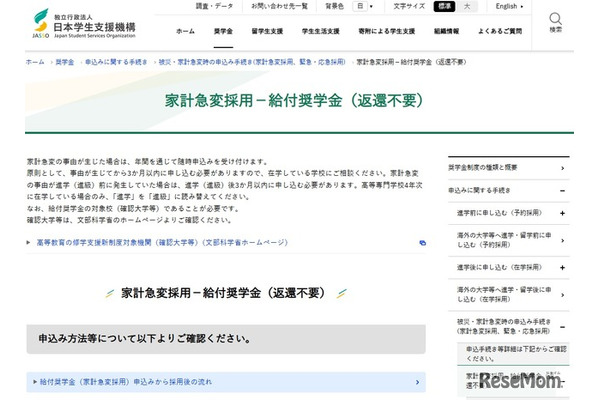The width and height of the screenshot is (600, 400).
Task: Open 奨学金 navigation menu
Action: pyautogui.click(x=223, y=31)
